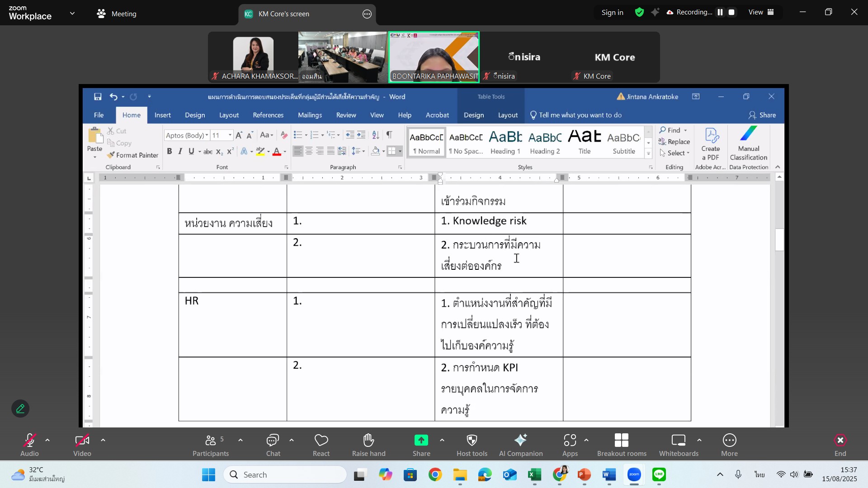Click Sign in link
Viewport: 868px width, 488px height.
point(612,13)
